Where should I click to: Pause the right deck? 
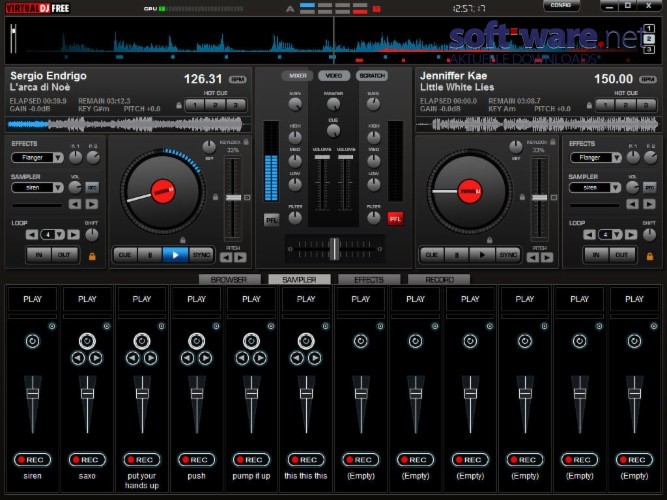point(456,255)
